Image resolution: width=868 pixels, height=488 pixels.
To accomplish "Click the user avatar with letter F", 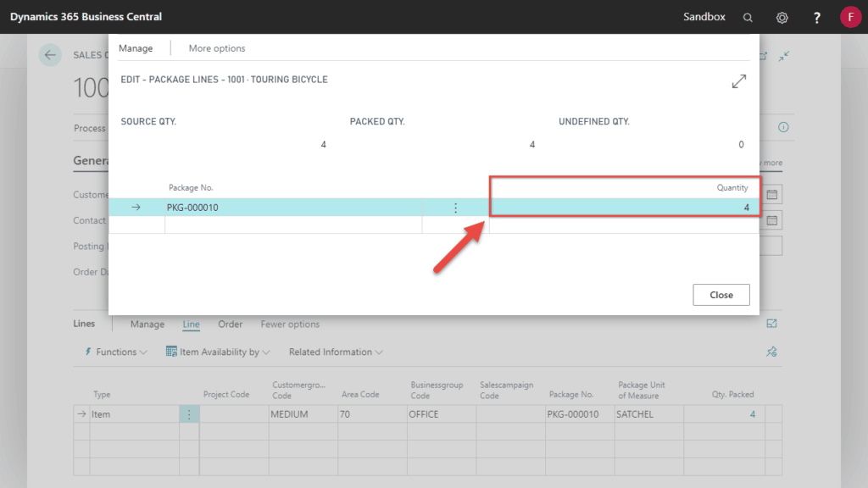I will 850,17.
